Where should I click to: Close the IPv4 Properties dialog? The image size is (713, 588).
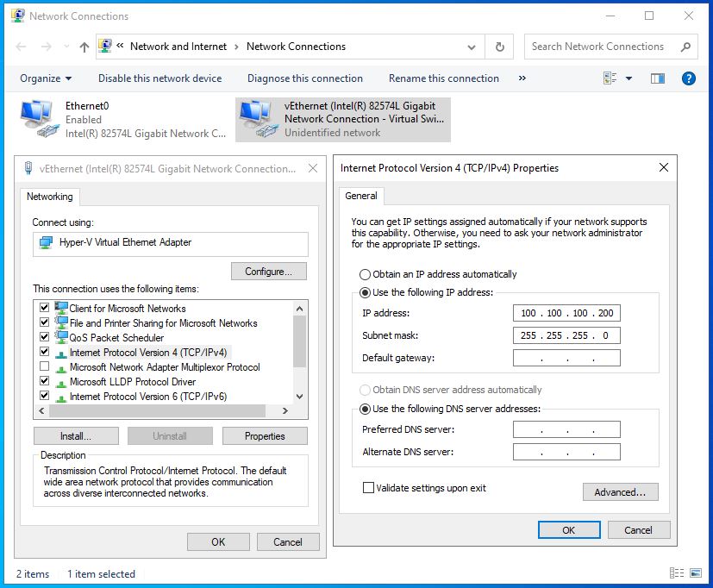[664, 167]
